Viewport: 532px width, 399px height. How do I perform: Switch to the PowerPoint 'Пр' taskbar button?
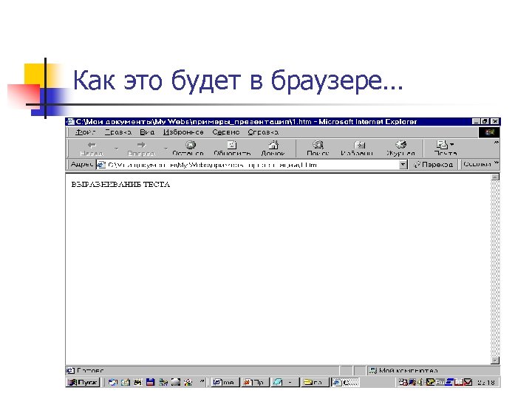[255, 383]
